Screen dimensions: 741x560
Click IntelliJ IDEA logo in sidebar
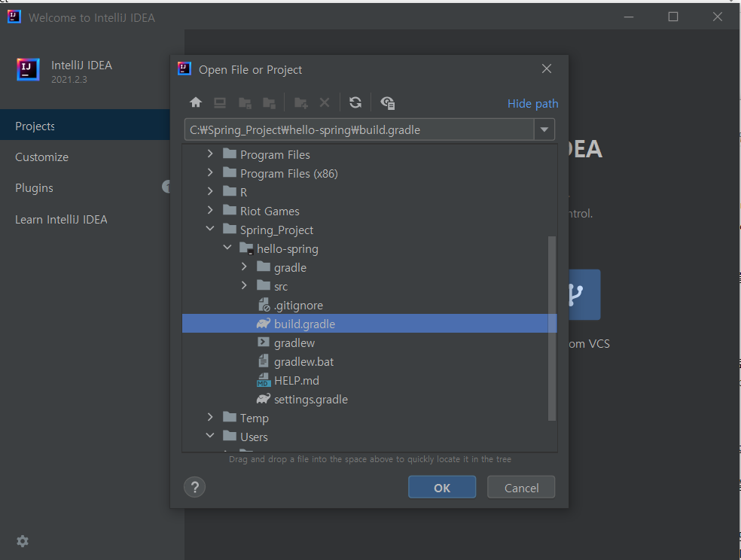[x=28, y=69]
